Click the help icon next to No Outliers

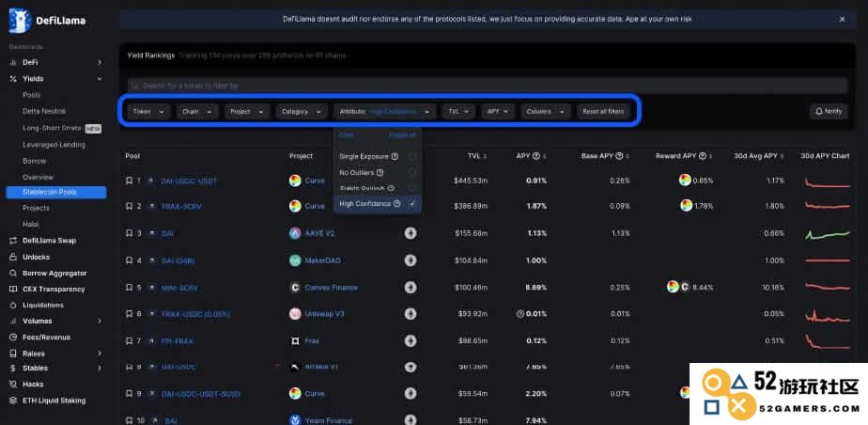(x=380, y=173)
